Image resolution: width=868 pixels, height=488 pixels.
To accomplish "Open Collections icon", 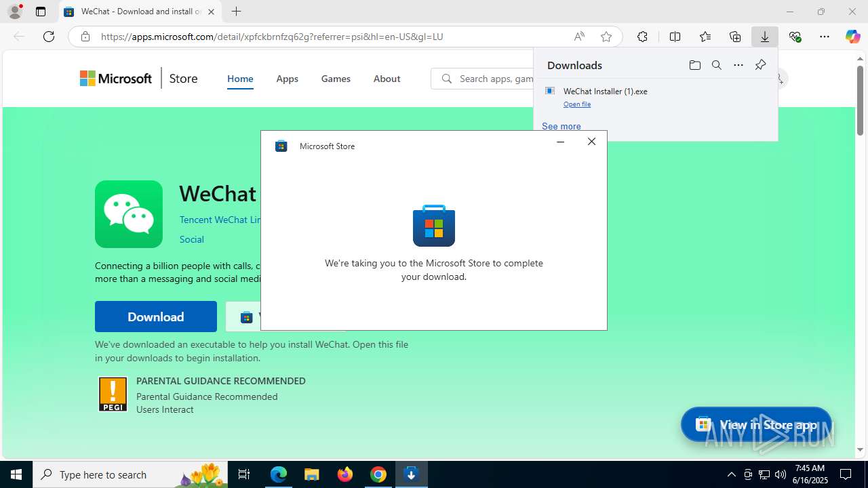I will click(735, 37).
